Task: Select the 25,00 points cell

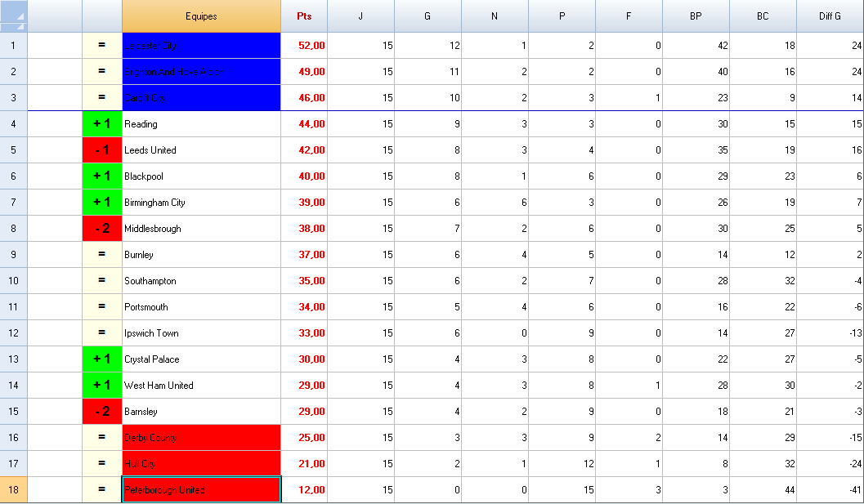Action: click(304, 438)
